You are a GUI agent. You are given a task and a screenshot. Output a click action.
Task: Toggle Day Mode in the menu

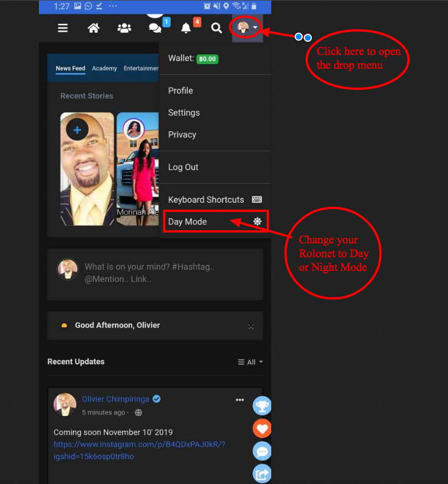click(215, 222)
